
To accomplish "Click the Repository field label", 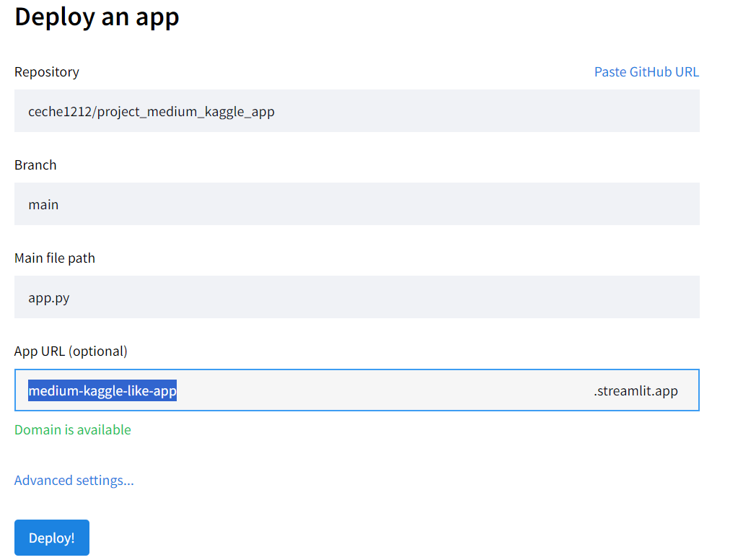I will click(47, 72).
